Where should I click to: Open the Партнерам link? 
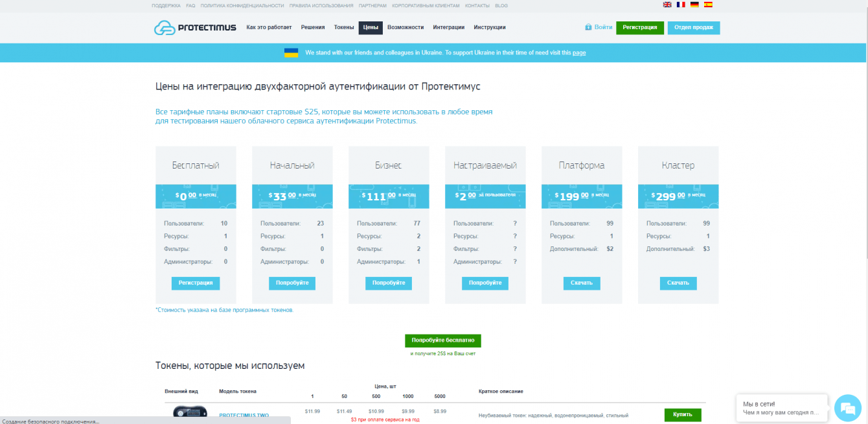click(372, 5)
